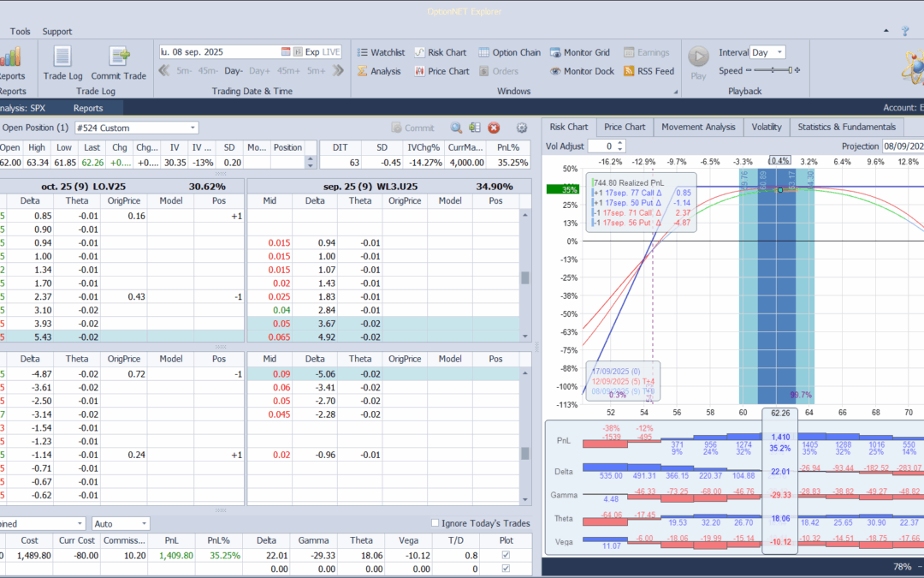
Task: Open the combo box left of Auto
Action: 43,524
